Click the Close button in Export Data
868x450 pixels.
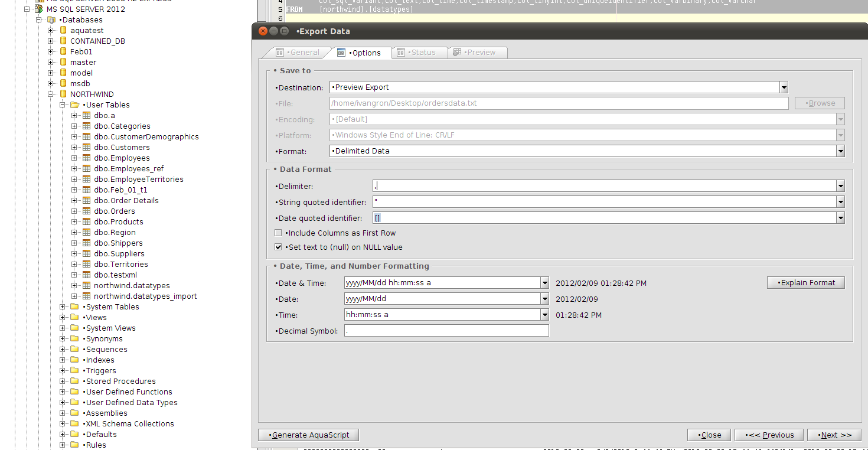709,435
